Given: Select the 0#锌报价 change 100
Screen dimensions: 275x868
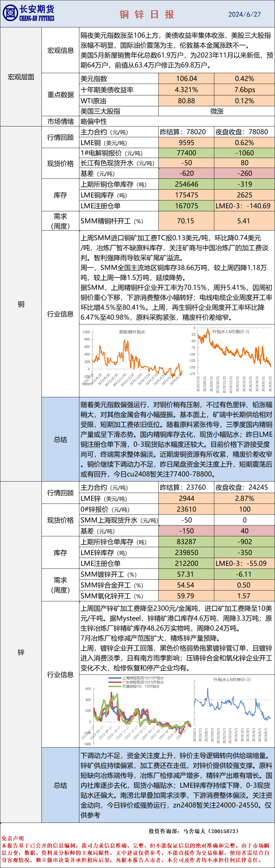Looking at the screenshot, I should click(244, 509).
